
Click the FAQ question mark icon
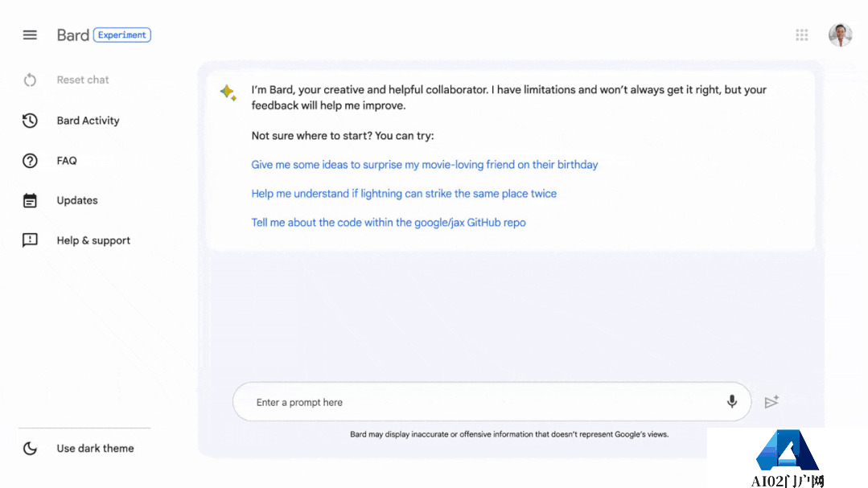(30, 161)
